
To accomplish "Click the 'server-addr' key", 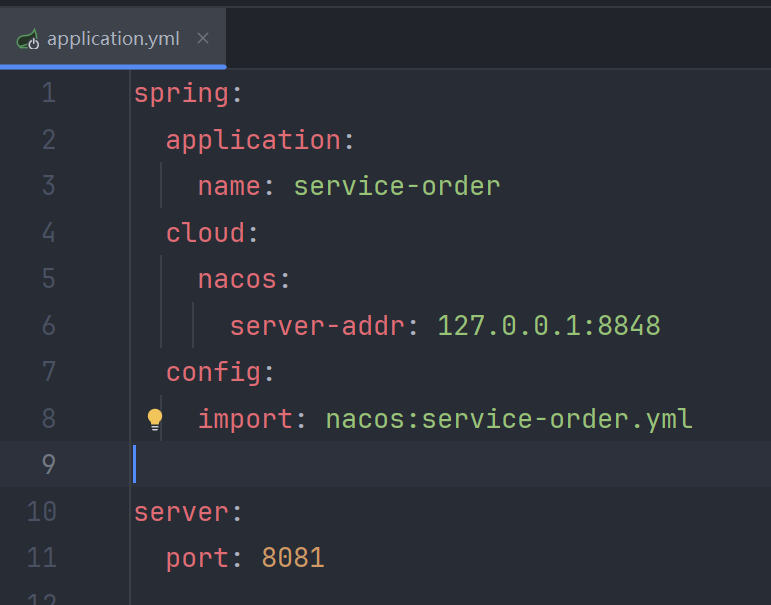I will coord(317,326).
